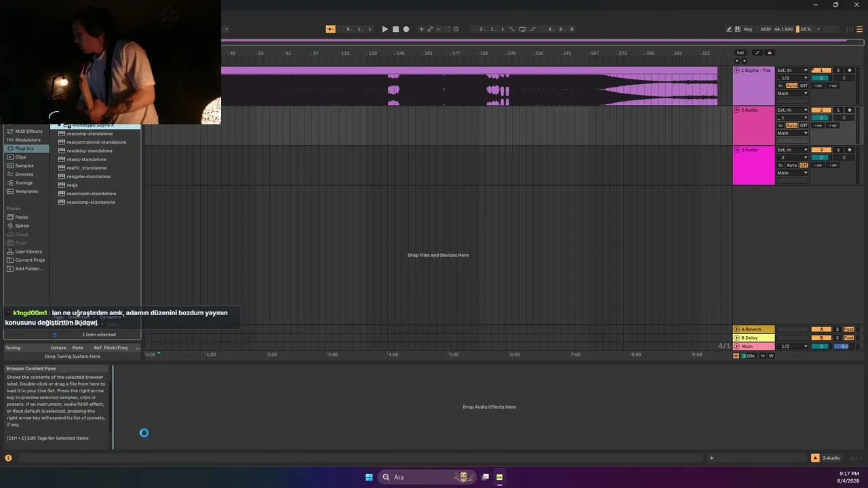Viewport: 868px width, 488px height.
Task: Fold the 1 Gojira track
Action: coord(737,70)
